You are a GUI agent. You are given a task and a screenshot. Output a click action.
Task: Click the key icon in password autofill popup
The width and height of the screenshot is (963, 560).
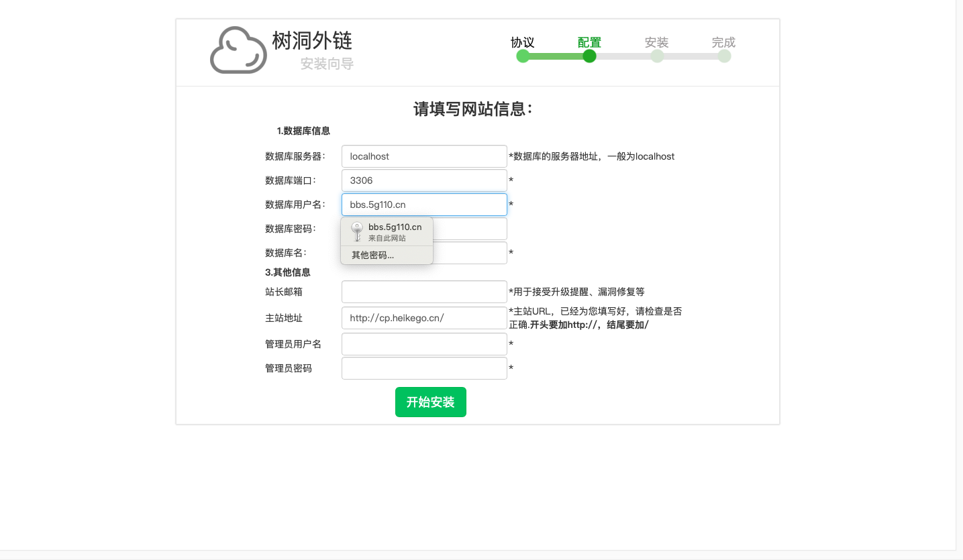(357, 232)
